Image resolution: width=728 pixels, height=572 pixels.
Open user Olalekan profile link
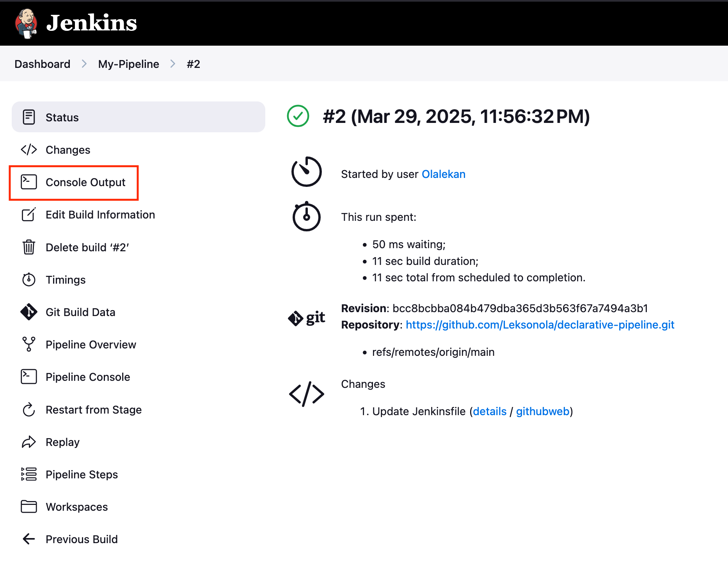(x=444, y=174)
